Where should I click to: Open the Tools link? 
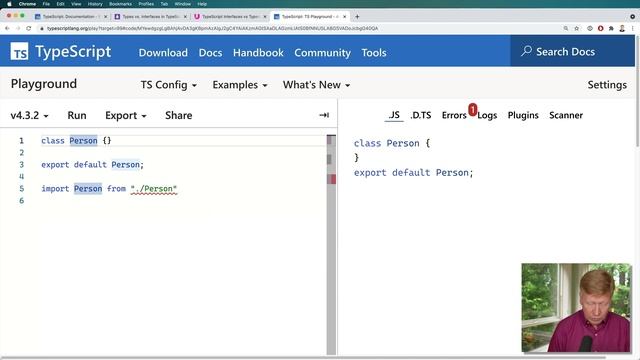pos(374,53)
